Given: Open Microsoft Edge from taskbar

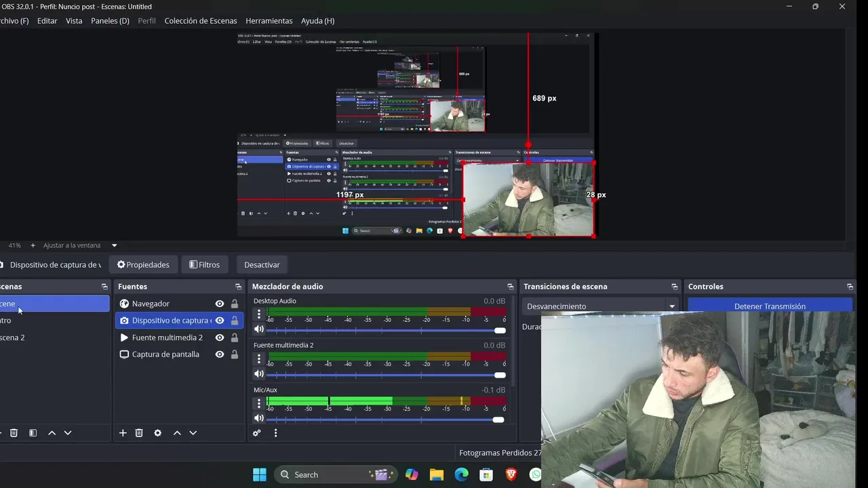Looking at the screenshot, I should point(461,474).
